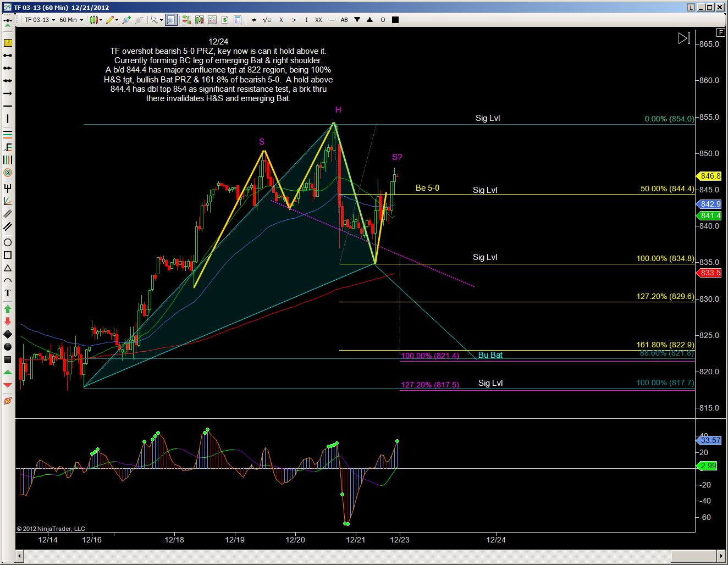Select the Fibonacci circle tool
Image resolution: width=728 pixels, height=565 pixels.
[8, 173]
